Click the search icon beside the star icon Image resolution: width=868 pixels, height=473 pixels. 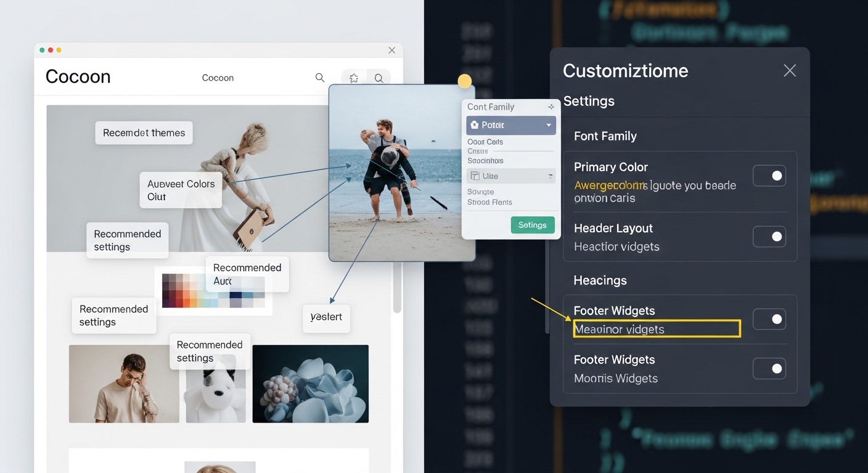(379, 78)
